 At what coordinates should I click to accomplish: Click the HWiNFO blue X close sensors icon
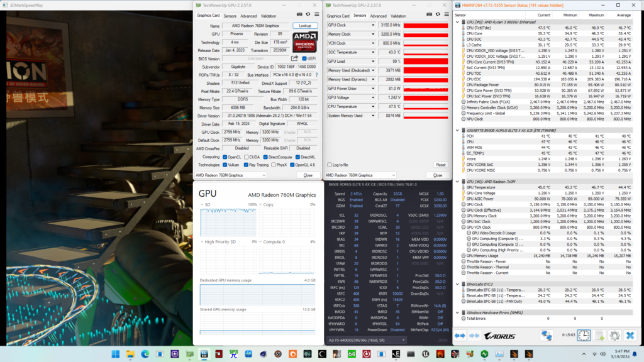(630, 336)
